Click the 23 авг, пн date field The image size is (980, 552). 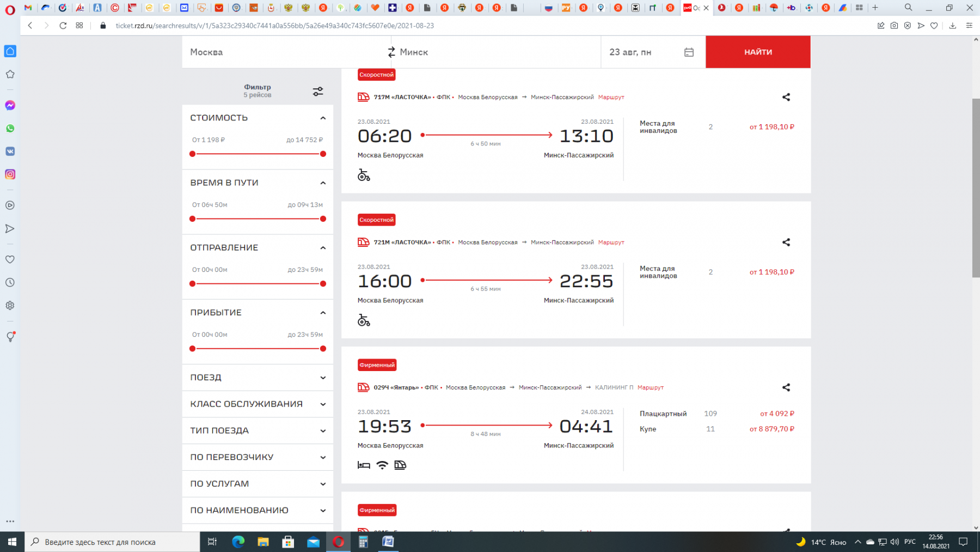[653, 52]
